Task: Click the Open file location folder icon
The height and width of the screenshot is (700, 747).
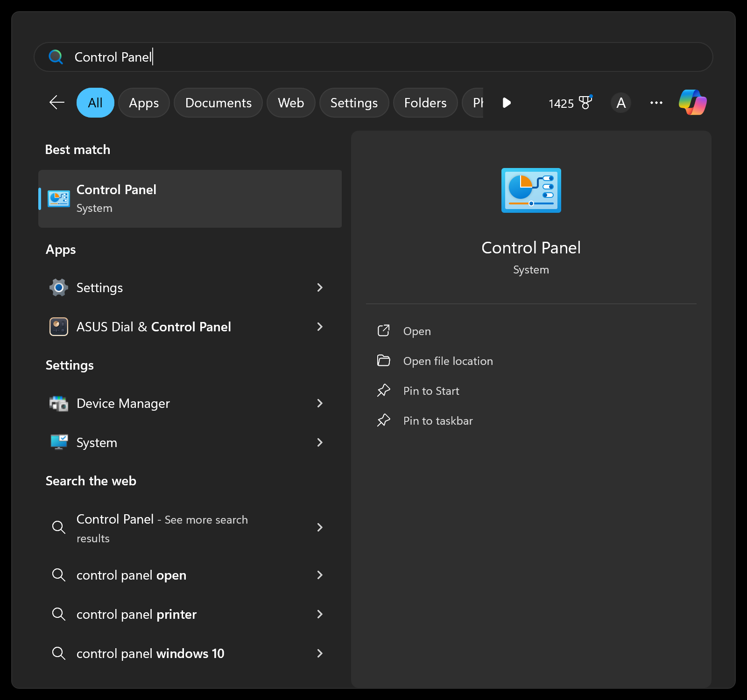Action: (x=384, y=361)
